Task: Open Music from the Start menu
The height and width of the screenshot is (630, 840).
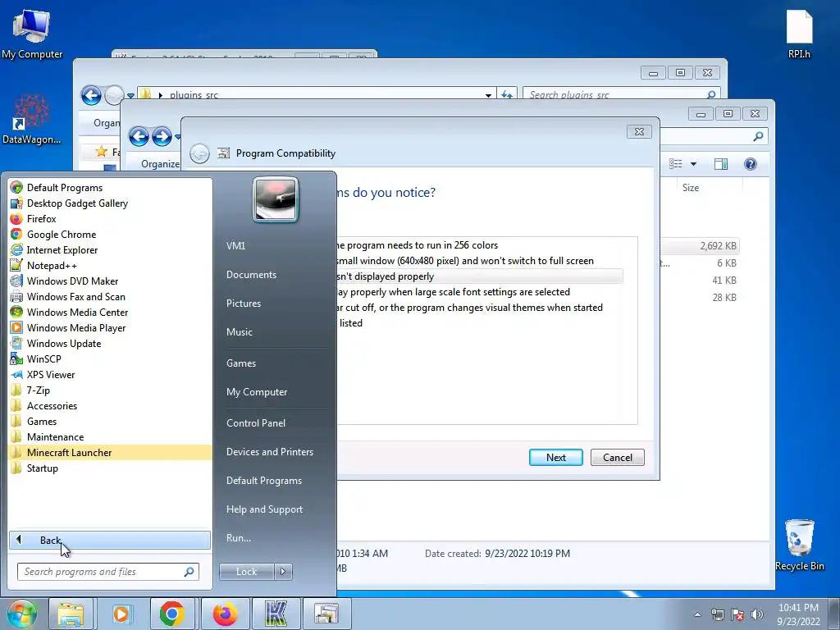Action: coord(239,332)
